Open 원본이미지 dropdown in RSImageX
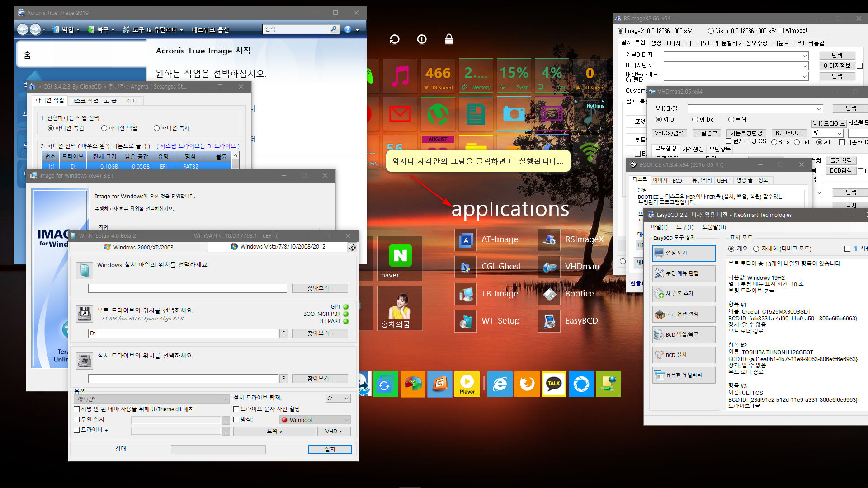Viewport: 868px width, 488px height. click(736, 56)
